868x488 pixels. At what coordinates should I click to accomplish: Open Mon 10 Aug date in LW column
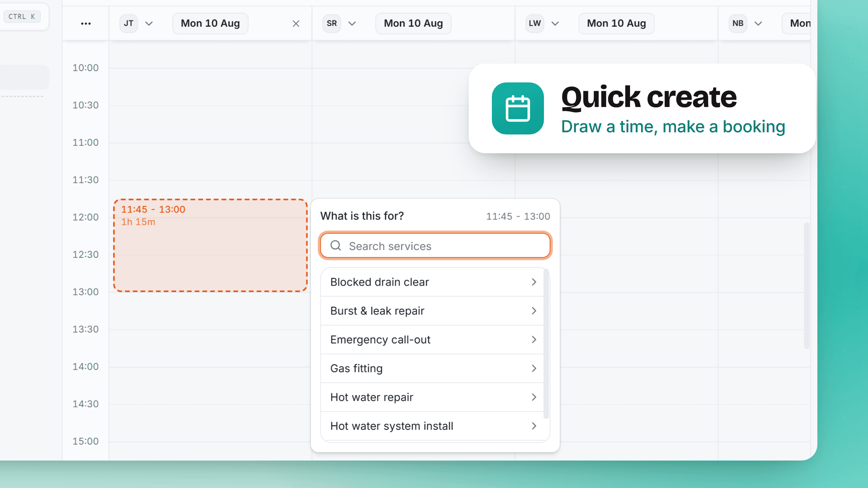click(x=617, y=23)
